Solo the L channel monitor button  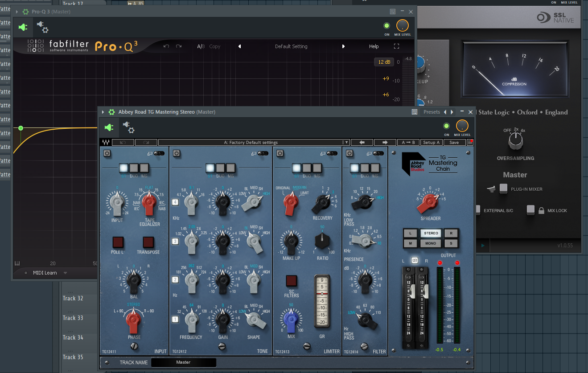click(411, 233)
